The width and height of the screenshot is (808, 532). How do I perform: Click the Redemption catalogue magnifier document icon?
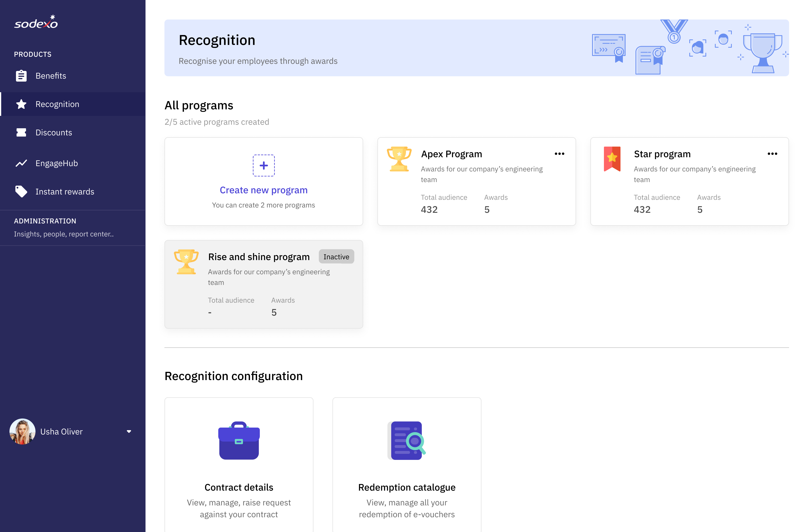[406, 440]
